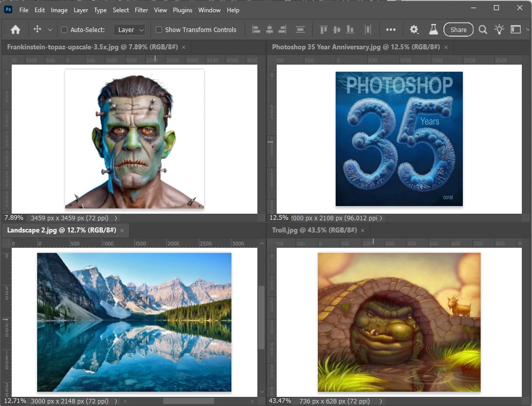Open the Type menu
Screen dimensions: 532x406
(100, 10)
